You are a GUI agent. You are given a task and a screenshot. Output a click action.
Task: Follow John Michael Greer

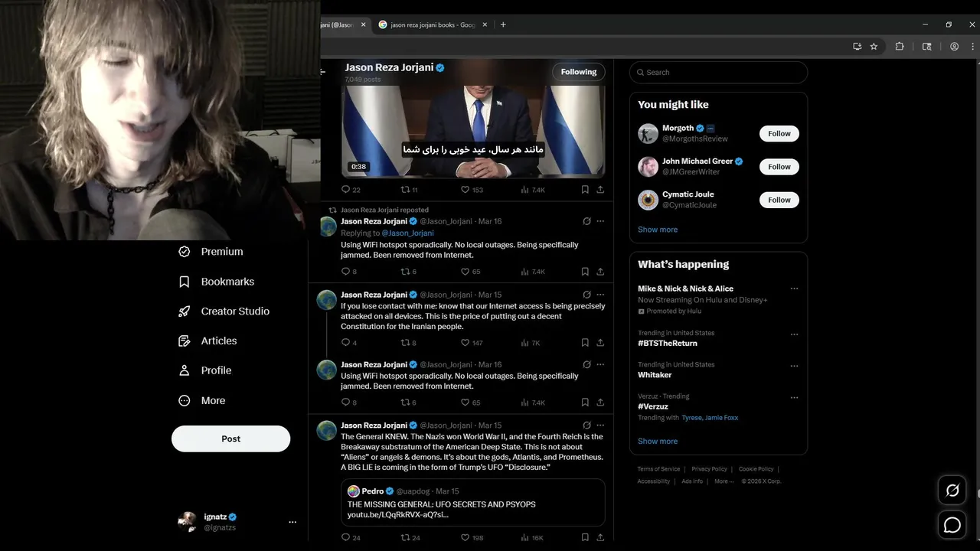tap(779, 167)
